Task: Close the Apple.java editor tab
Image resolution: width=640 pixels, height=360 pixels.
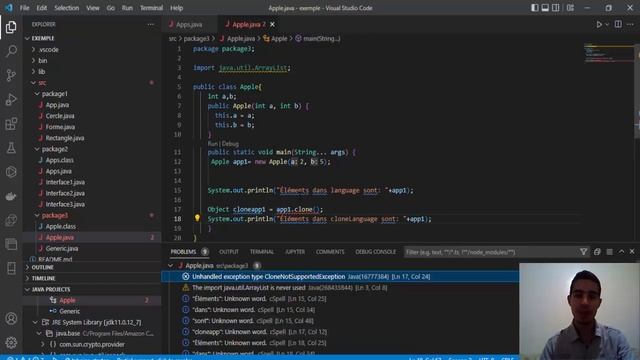Action: click(272, 24)
